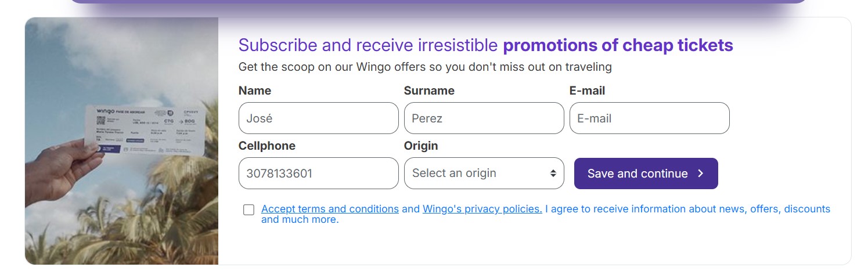Click the 'Surname' field label
The width and height of the screenshot is (868, 271).
(x=429, y=91)
